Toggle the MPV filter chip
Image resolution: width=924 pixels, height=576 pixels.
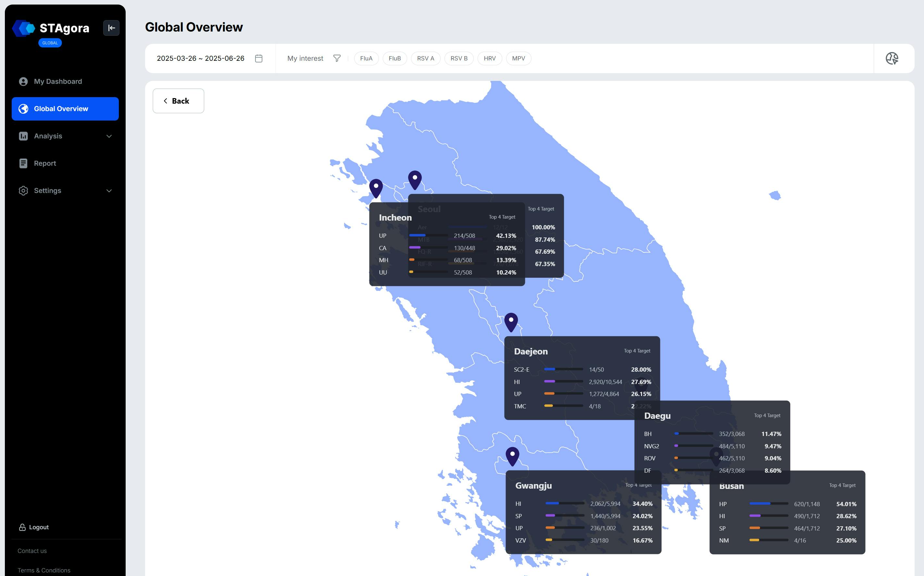518,58
